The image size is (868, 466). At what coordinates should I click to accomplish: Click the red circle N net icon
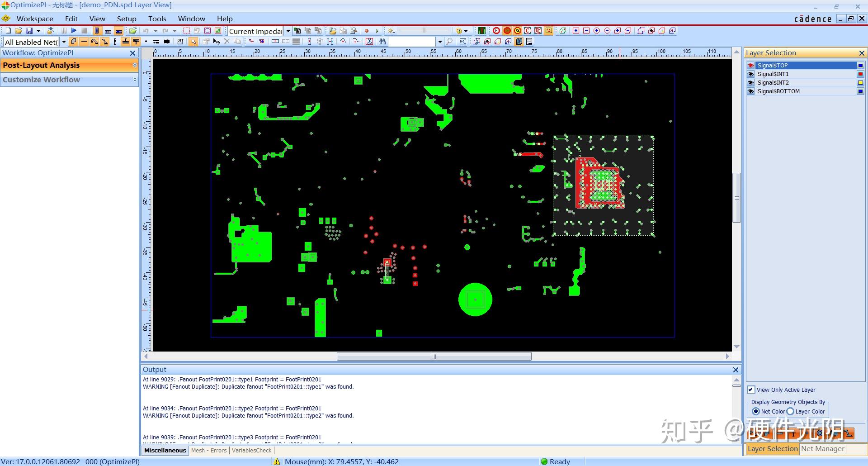point(496,31)
